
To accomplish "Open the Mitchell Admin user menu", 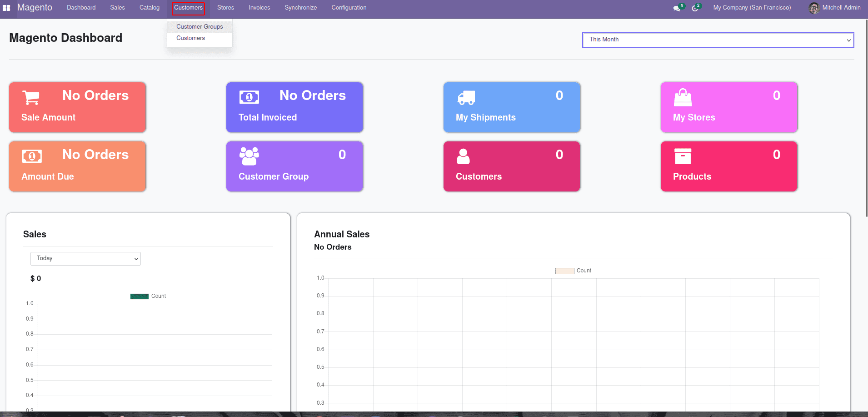I will click(835, 8).
